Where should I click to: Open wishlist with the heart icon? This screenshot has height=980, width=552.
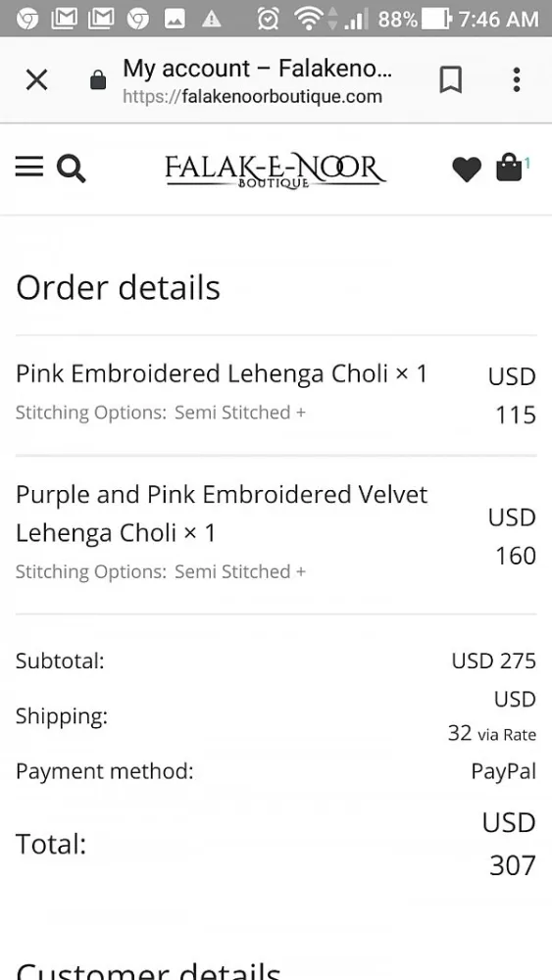click(467, 170)
